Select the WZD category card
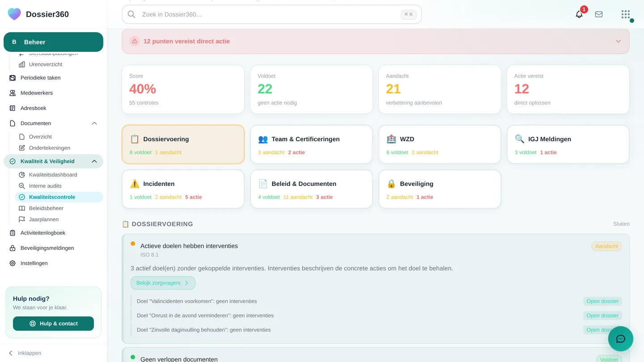 click(x=440, y=144)
